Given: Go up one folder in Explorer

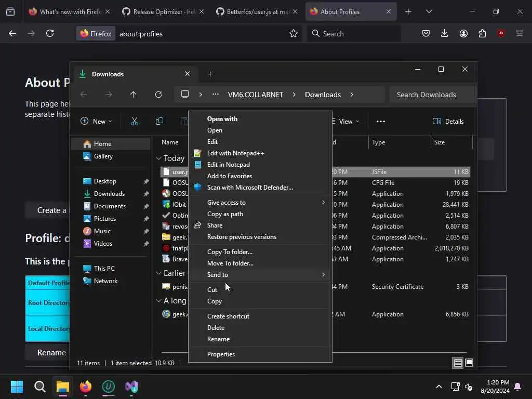Looking at the screenshot, I should (134, 95).
